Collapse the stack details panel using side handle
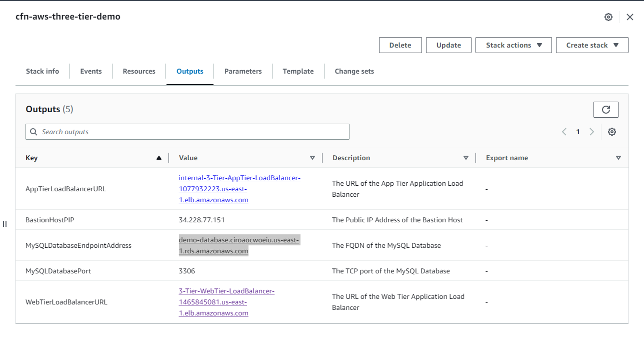Viewport: 644px width, 346px height. coord(4,224)
